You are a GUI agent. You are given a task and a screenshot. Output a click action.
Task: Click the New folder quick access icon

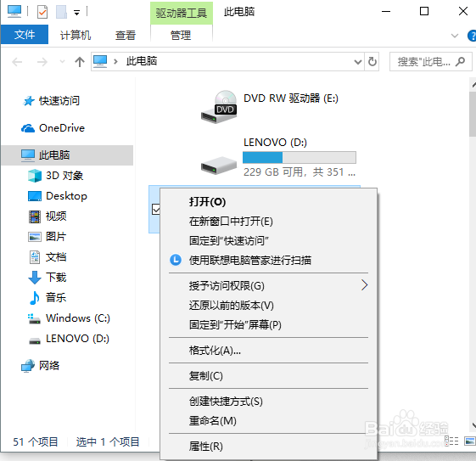point(61,12)
